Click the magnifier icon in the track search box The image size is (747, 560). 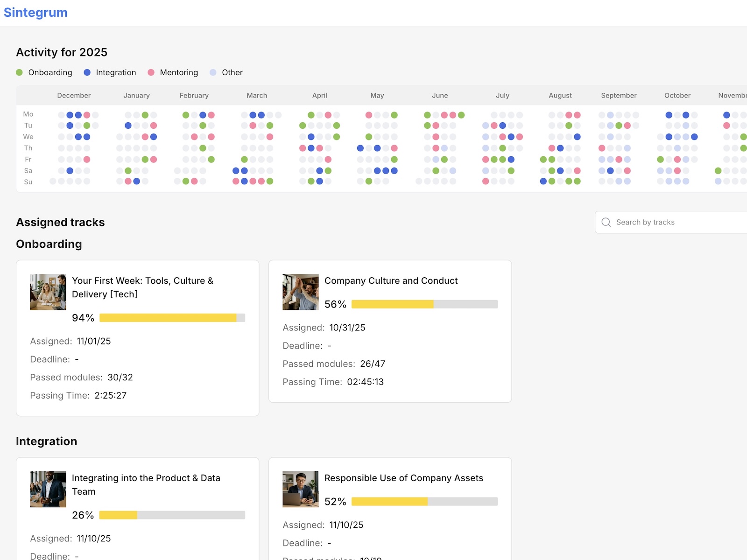click(606, 222)
